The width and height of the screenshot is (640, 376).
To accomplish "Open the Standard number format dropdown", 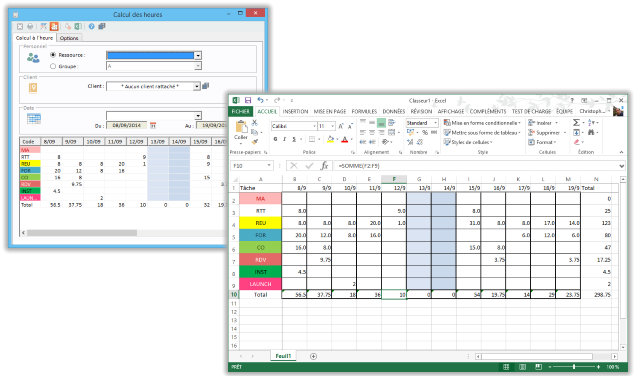I will (436, 122).
